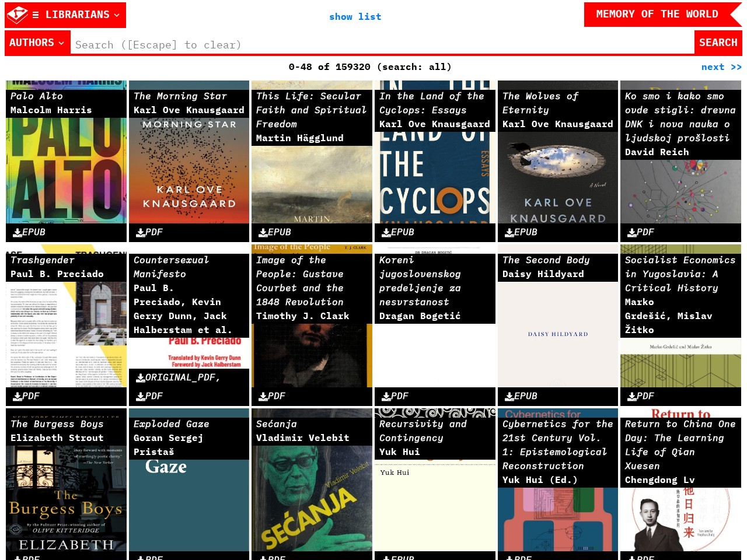Open author Vladimir Velebit
This screenshot has width=747, height=560.
303,438
